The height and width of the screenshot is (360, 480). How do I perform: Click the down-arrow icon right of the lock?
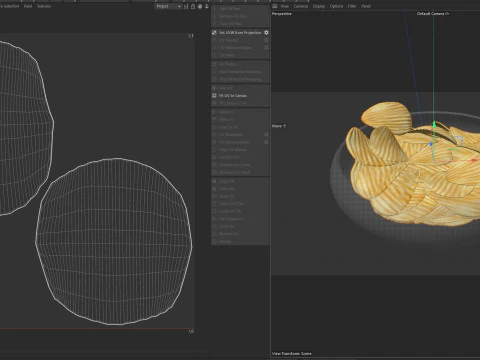[207, 6]
